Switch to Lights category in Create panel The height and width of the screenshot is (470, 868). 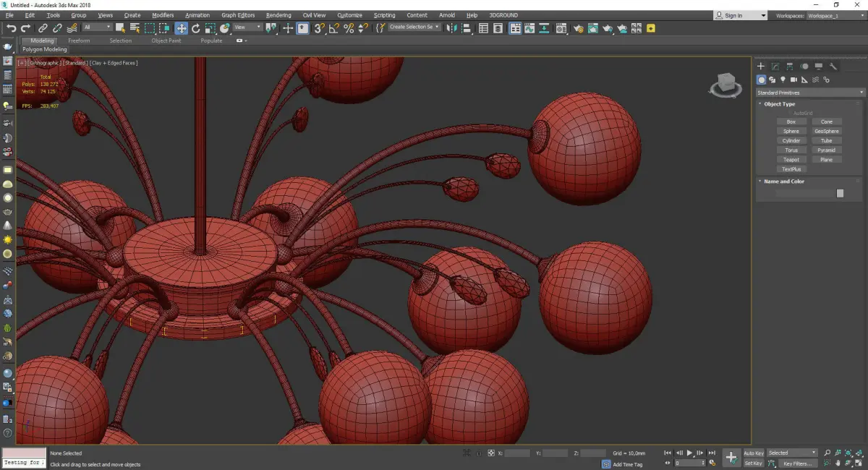(783, 80)
